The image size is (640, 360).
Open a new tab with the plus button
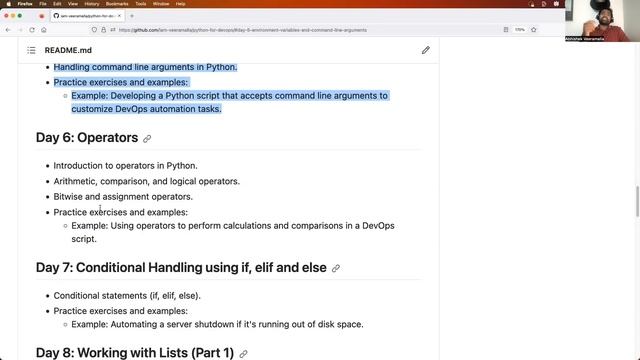click(x=132, y=16)
